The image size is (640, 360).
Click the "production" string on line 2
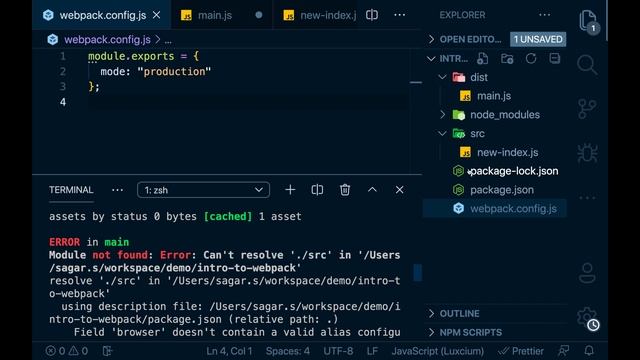coord(174,72)
